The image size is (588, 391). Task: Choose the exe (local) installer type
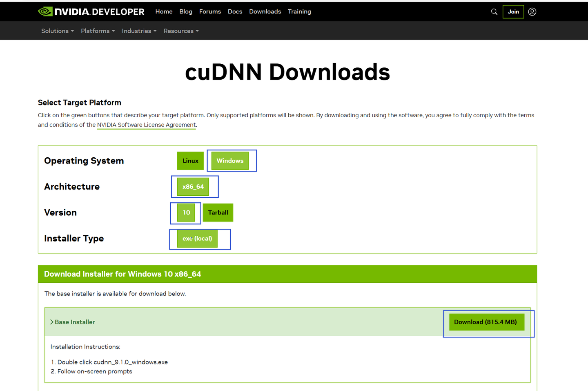[x=197, y=238]
